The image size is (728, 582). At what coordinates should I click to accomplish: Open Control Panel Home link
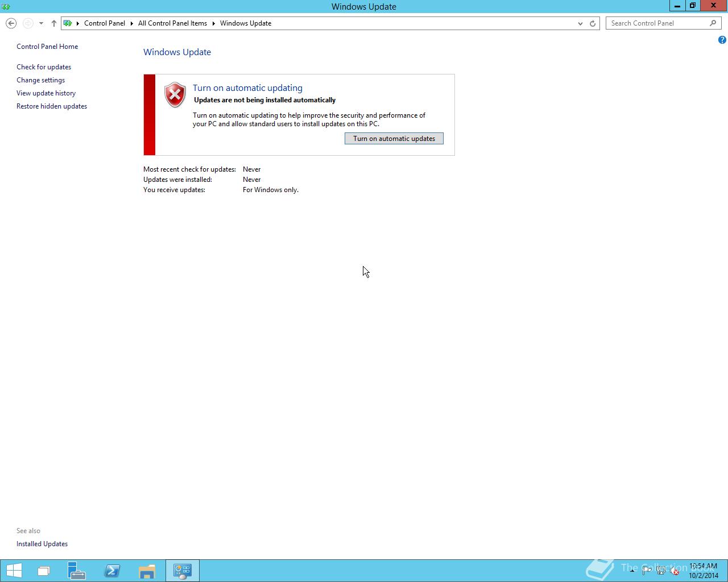(x=47, y=47)
